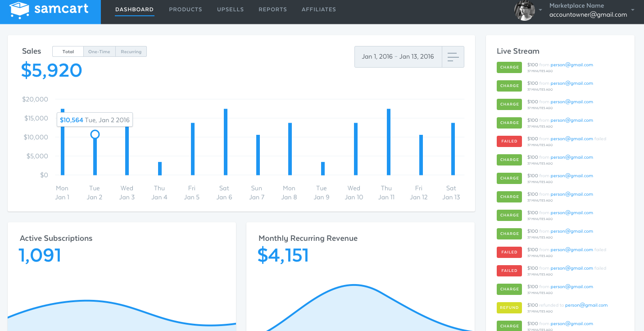
Task: Expand the dropdown arrow beside the avatar
Action: (540, 10)
